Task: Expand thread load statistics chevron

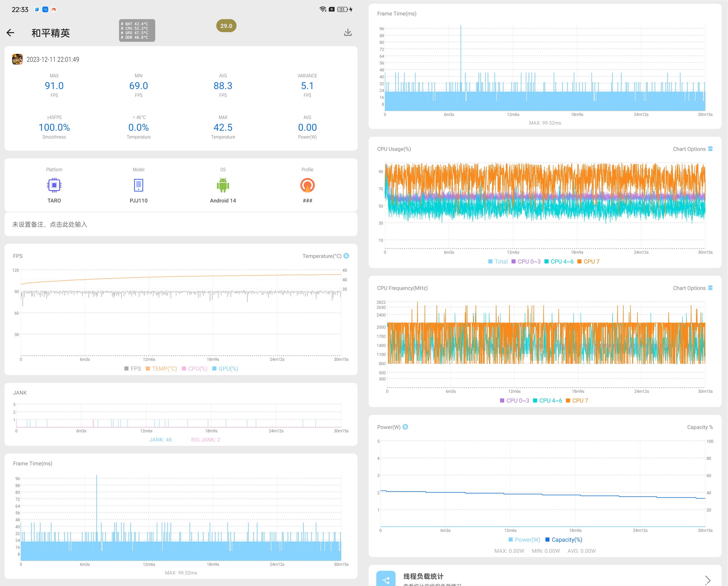Action: click(708, 580)
